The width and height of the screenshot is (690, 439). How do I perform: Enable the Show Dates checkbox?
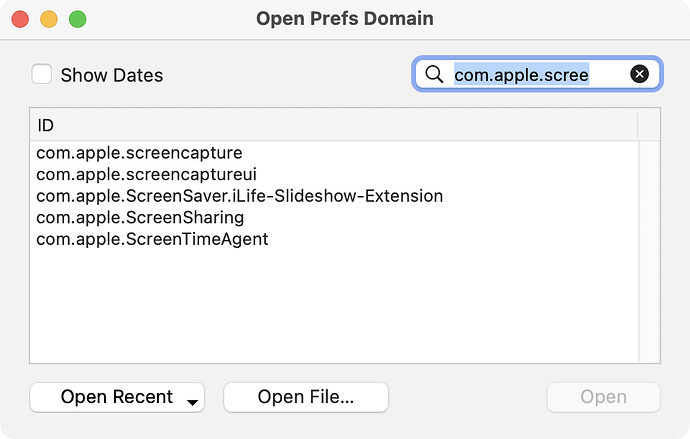coord(42,74)
